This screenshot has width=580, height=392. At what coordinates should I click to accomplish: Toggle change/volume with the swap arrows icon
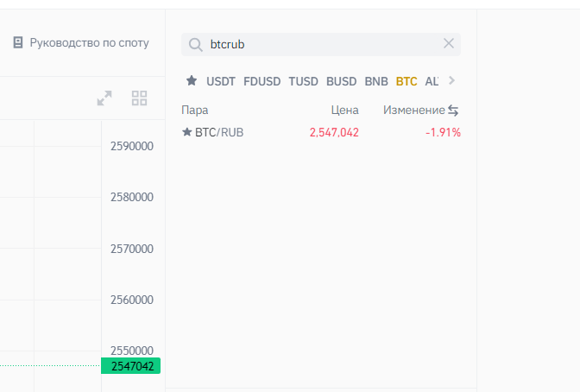[453, 111]
